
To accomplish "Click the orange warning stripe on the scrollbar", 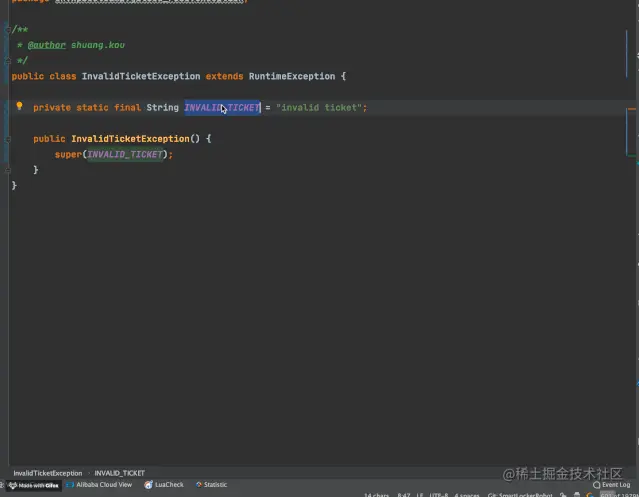I will click(x=632, y=109).
